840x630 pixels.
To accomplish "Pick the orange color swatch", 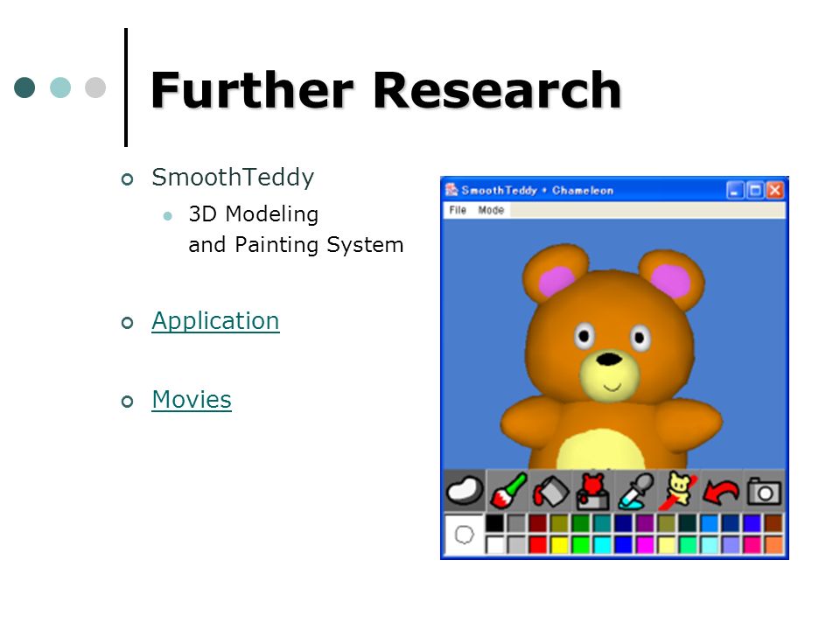I will 773,545.
